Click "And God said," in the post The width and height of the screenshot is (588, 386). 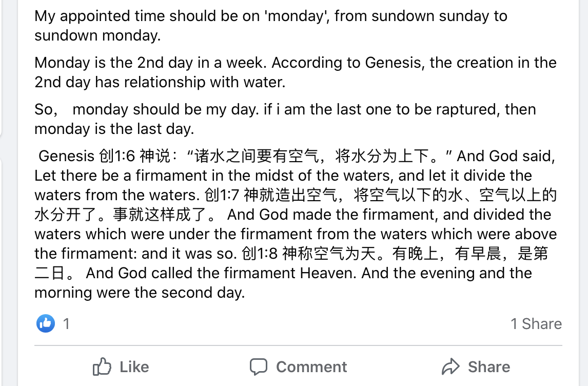[506, 156]
